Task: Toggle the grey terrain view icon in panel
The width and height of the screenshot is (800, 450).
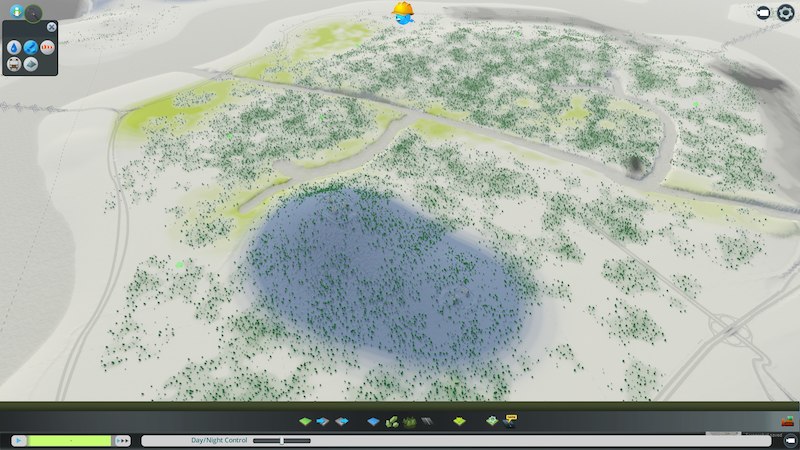Action: tap(30, 63)
